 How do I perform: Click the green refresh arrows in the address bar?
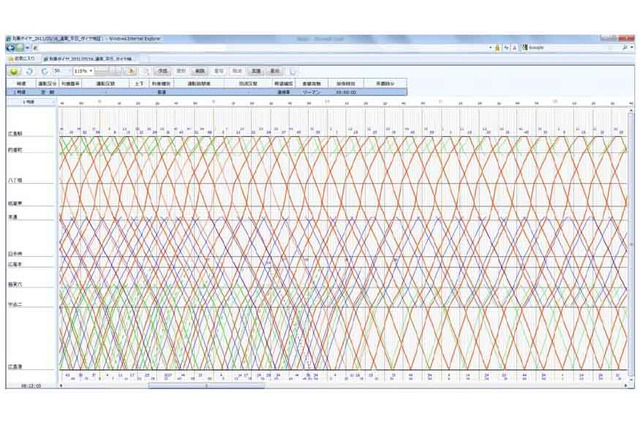506,48
